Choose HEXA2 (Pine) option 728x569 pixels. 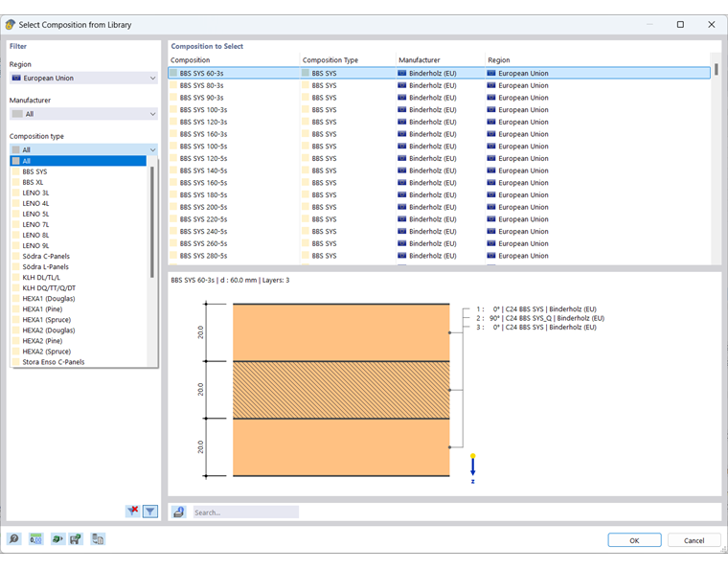pyautogui.click(x=78, y=341)
